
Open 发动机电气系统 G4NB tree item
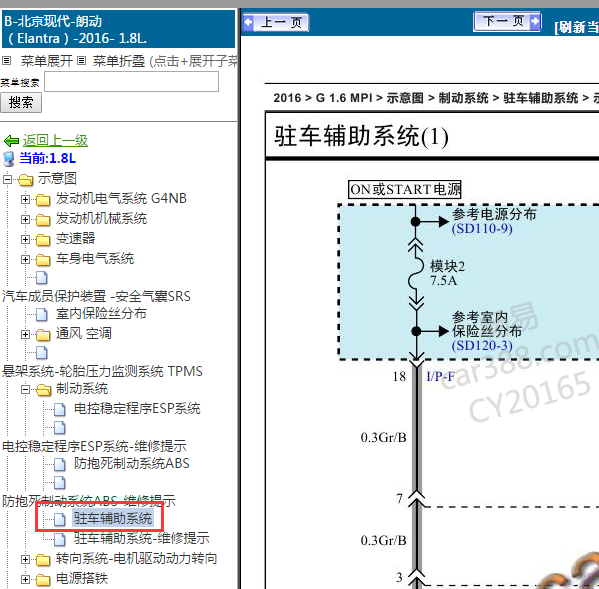click(121, 199)
